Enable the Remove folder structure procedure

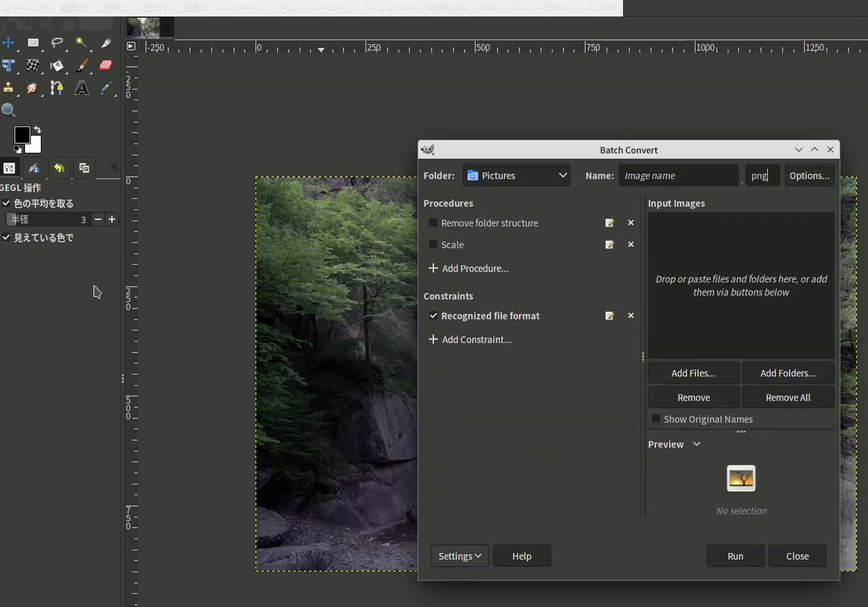tap(433, 223)
